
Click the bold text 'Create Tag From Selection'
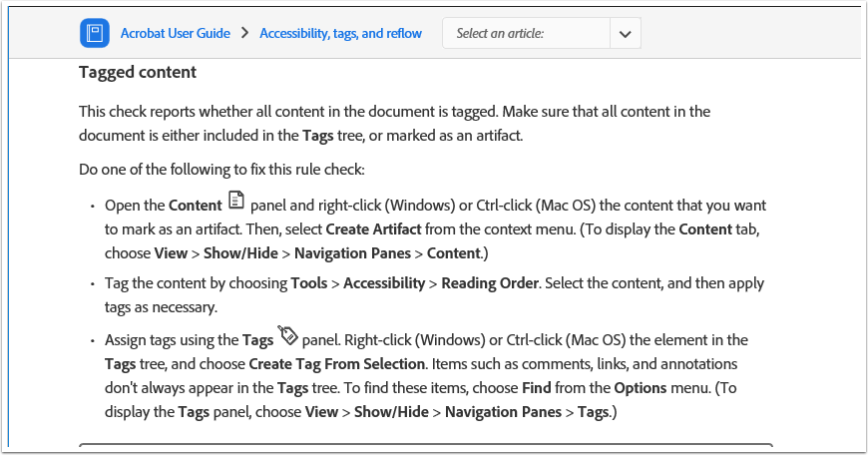[x=336, y=364]
